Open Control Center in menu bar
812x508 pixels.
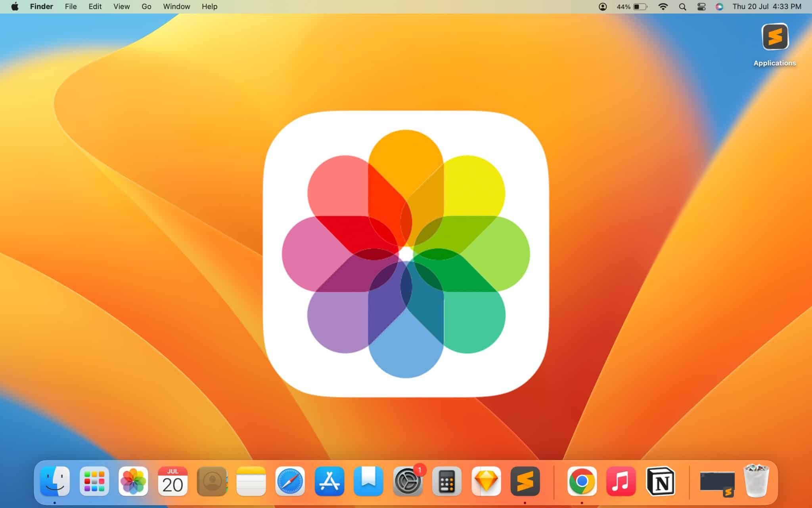(x=701, y=7)
